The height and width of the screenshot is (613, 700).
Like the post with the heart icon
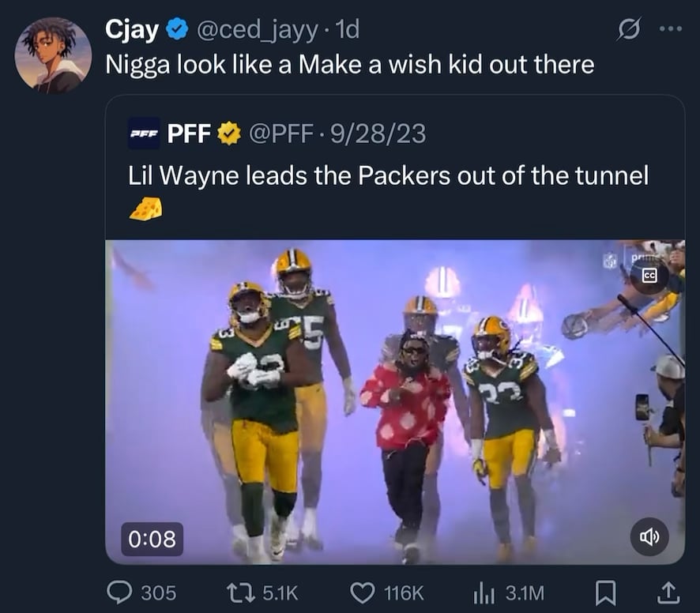tap(363, 592)
